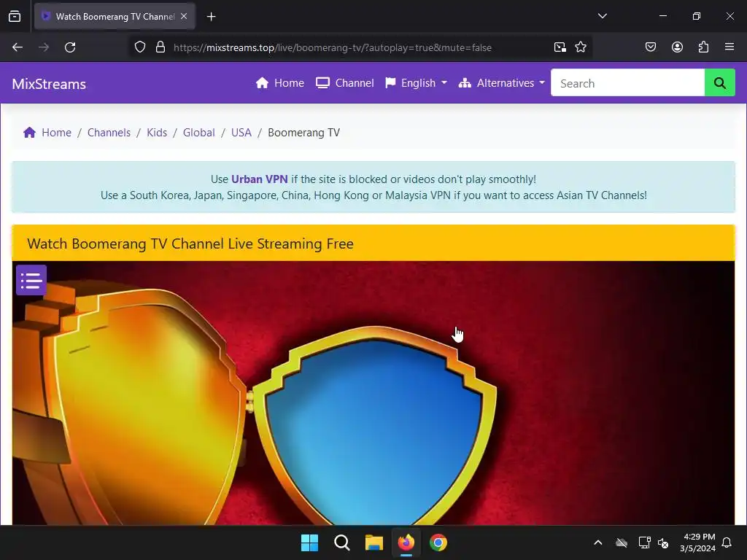
Task: Save page to Pocket
Action: tap(650, 47)
